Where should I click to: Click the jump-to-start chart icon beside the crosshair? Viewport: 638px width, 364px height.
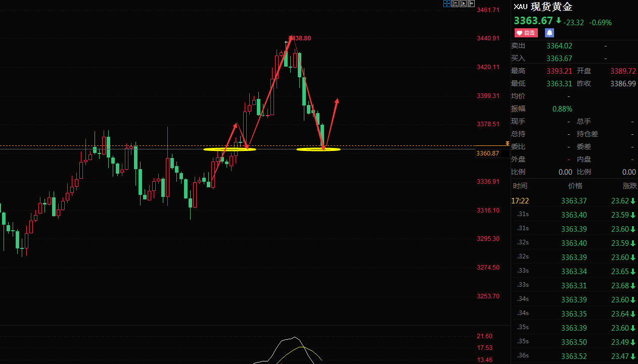pyautogui.click(x=455, y=4)
